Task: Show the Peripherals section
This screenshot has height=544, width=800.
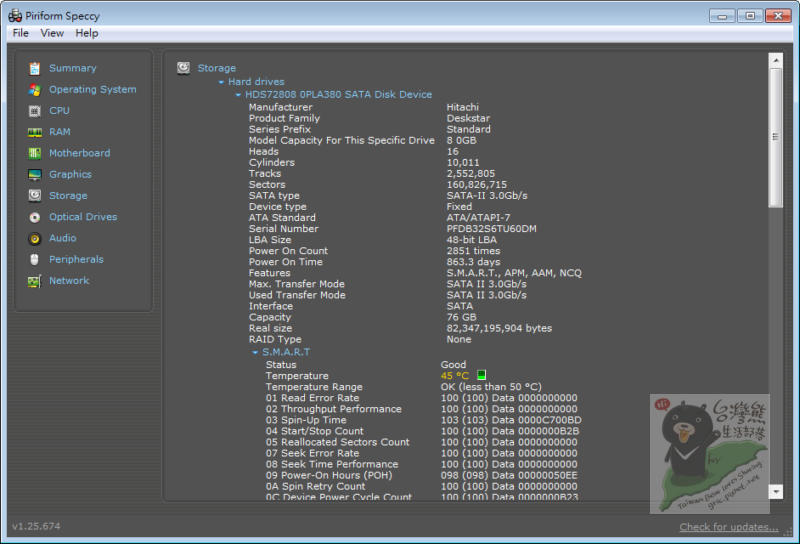Action: (76, 259)
